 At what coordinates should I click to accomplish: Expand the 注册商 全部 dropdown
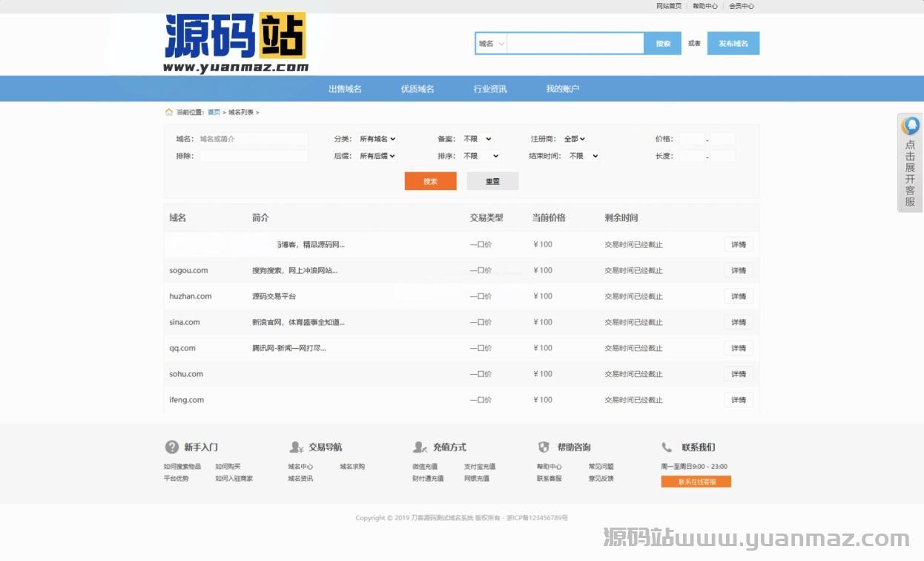574,139
